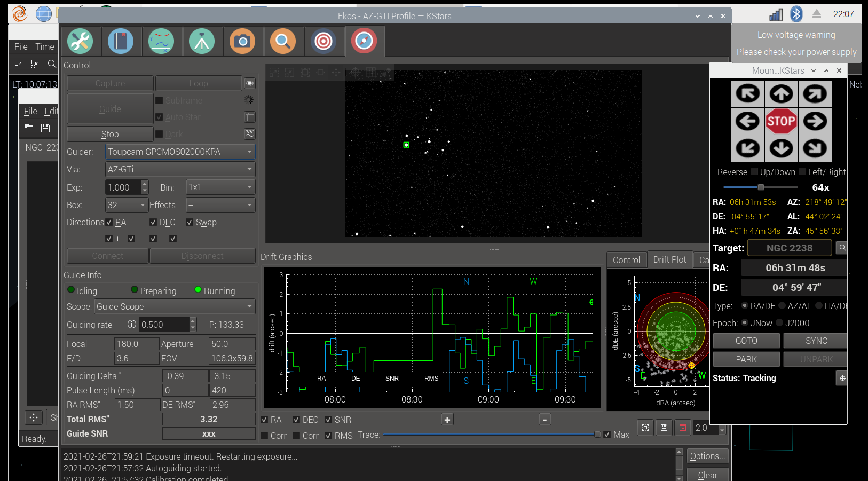Screen dimensions: 868x481
Task: Slew mount south with down arrow
Action: [x=782, y=148]
